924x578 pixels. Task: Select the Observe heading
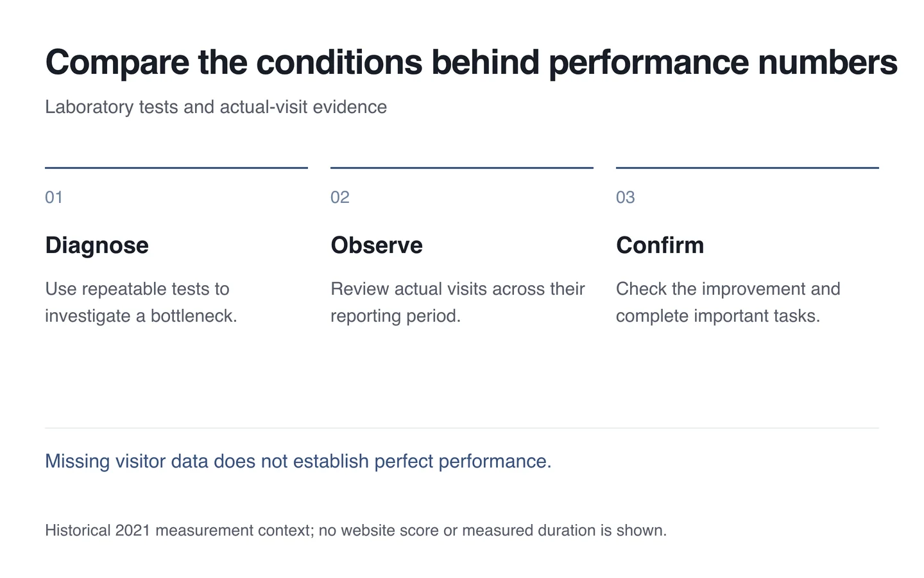377,245
